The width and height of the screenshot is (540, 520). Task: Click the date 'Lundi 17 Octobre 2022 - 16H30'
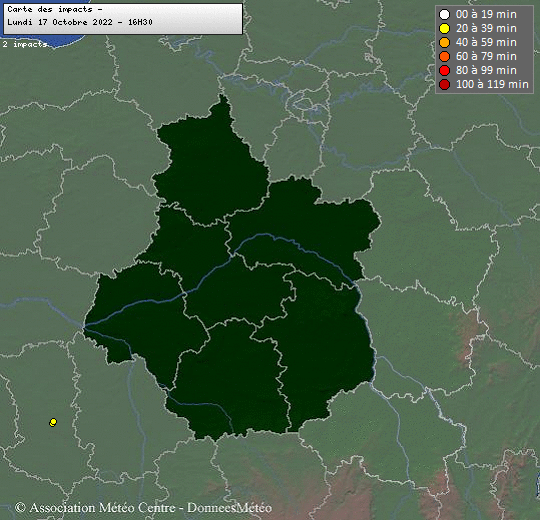coord(80,22)
